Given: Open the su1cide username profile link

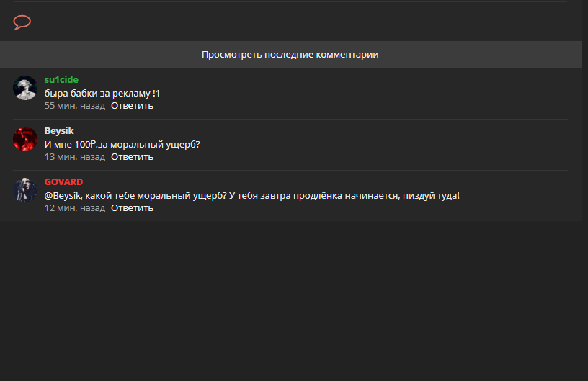Looking at the screenshot, I should click(61, 80).
